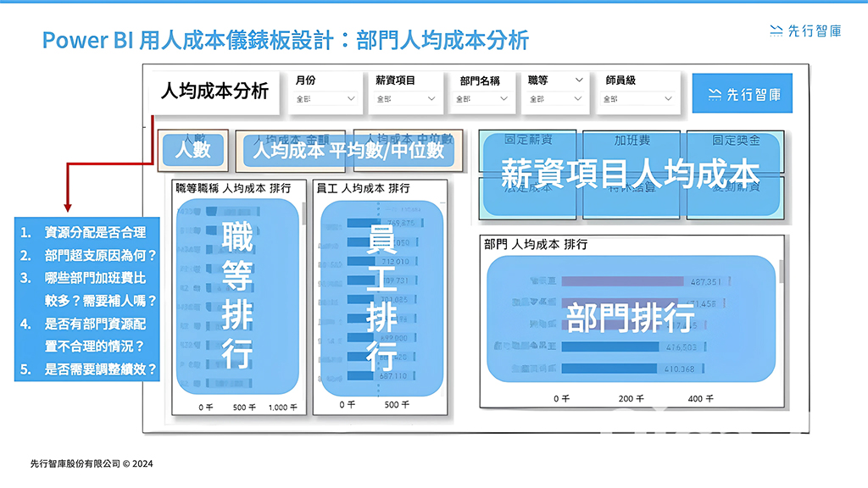Screen dimensions: 868x488
Task: Click the '員工 人均成本 排行' chart title
Action: click(363, 188)
